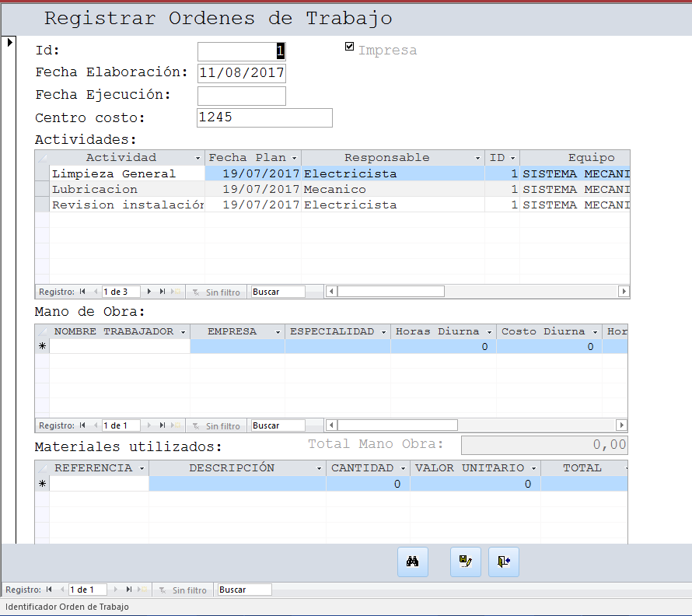The width and height of the screenshot is (692, 616).
Task: Go to first record in Actividades navigator
Action: tap(82, 292)
